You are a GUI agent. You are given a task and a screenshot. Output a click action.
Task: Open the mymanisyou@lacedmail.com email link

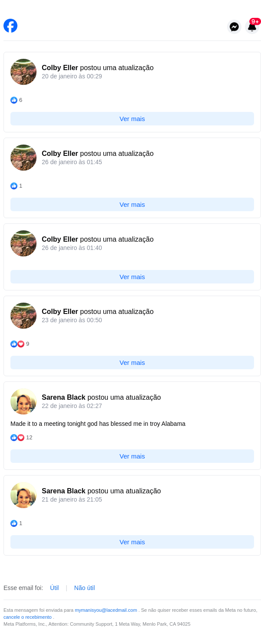pyautogui.click(x=106, y=610)
